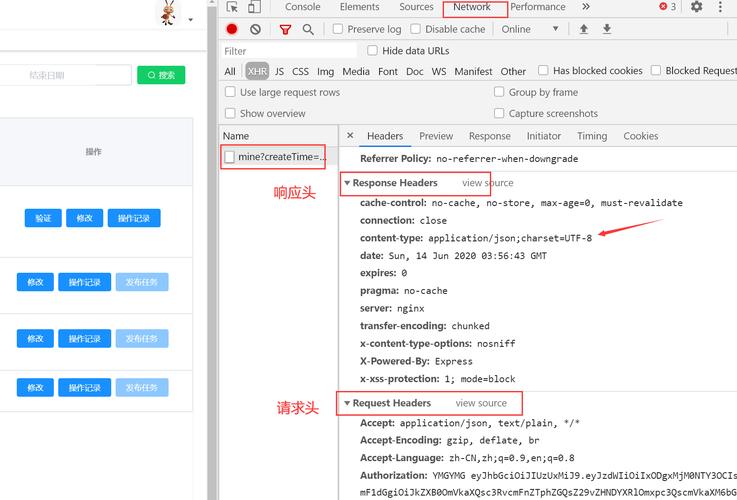Filter requests by XHR
737x500 pixels.
257,71
